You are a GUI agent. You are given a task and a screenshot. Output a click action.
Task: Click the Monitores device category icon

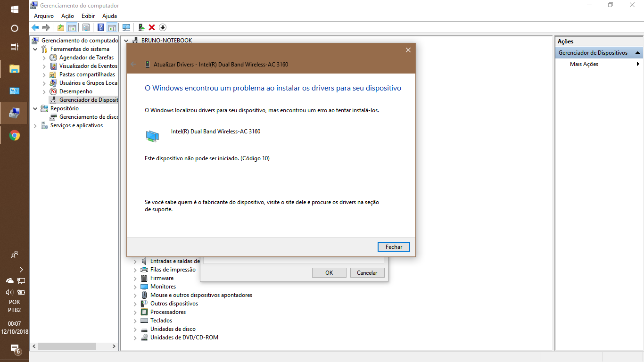coord(144,287)
